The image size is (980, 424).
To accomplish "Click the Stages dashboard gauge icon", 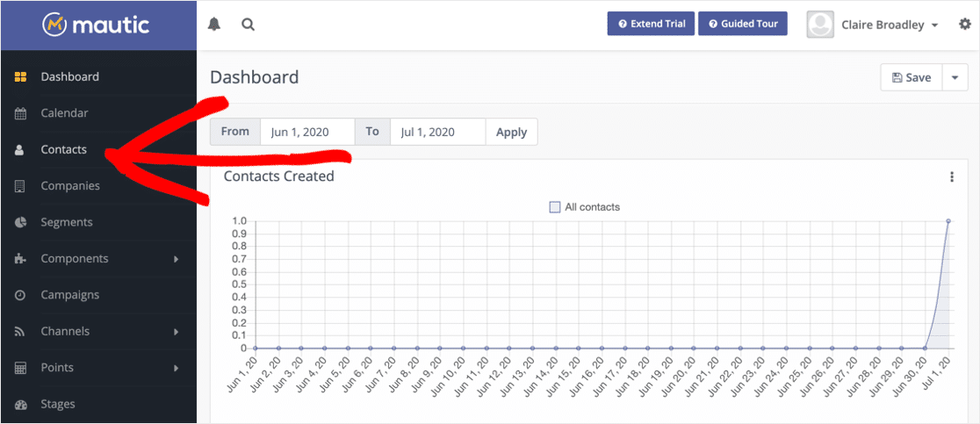I will (x=20, y=405).
